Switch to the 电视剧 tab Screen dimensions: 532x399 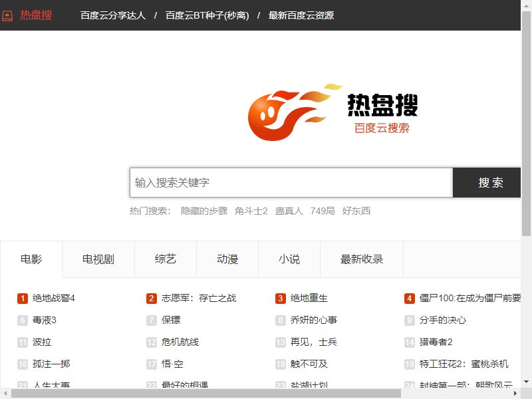[98, 259]
